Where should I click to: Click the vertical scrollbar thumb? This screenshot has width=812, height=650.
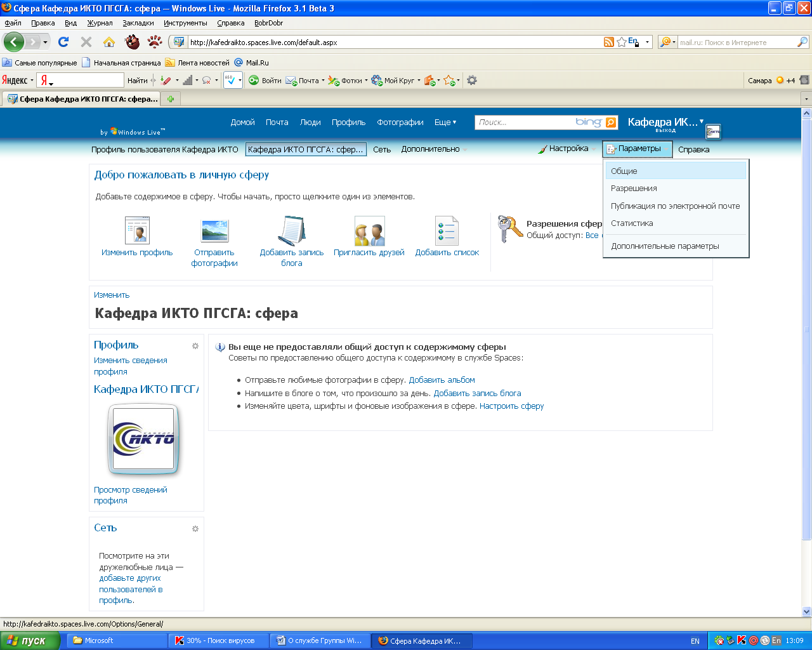(807, 329)
